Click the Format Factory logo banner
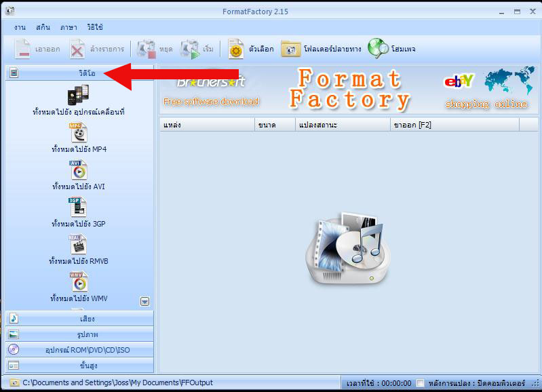The image size is (542, 392). pos(350,90)
